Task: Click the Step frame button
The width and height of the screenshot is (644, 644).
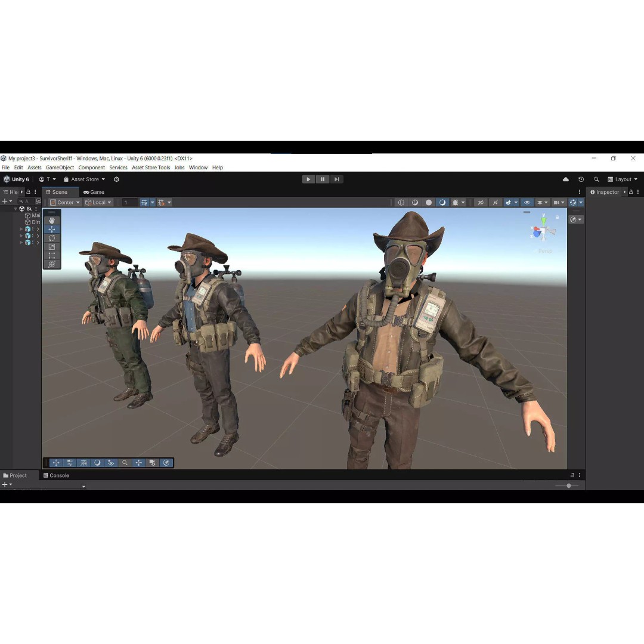Action: [x=336, y=179]
